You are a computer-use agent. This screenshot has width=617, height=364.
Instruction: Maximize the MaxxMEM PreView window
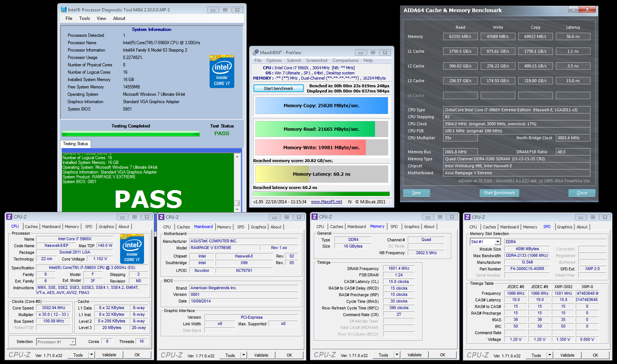point(373,52)
